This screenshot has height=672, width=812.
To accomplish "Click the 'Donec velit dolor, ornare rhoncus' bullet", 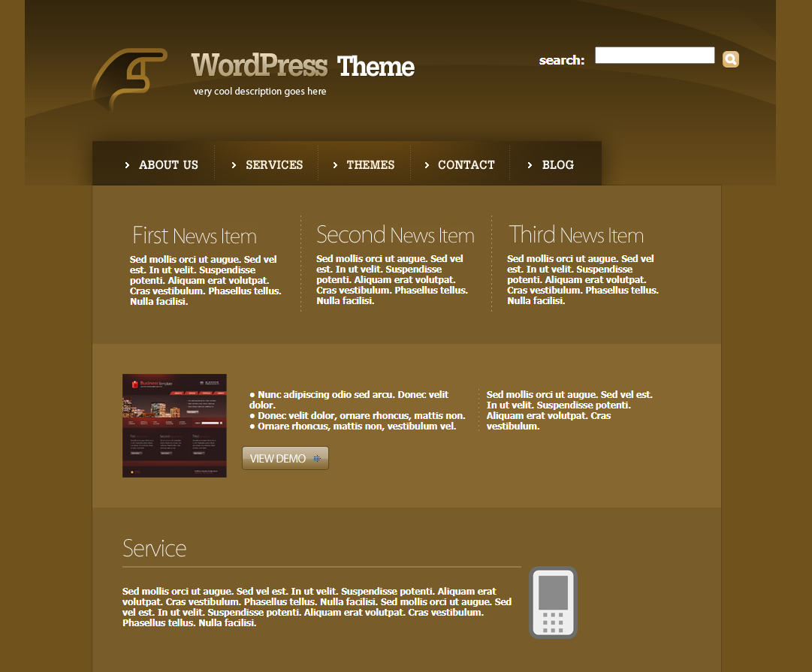I will pos(358,416).
